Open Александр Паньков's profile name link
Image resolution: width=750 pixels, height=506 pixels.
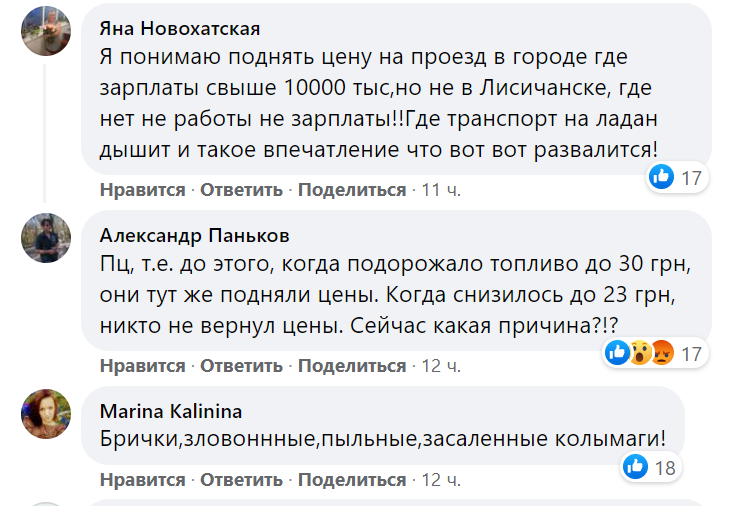pos(195,236)
